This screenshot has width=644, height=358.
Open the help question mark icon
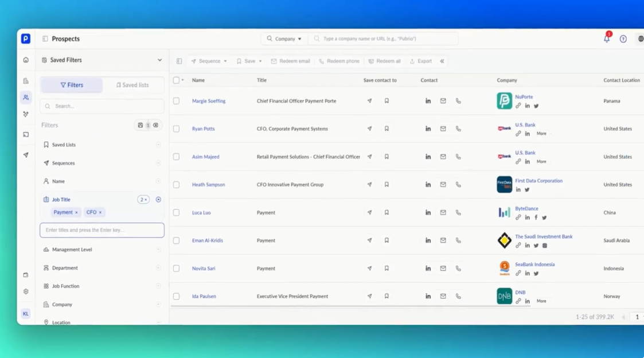[x=623, y=39]
